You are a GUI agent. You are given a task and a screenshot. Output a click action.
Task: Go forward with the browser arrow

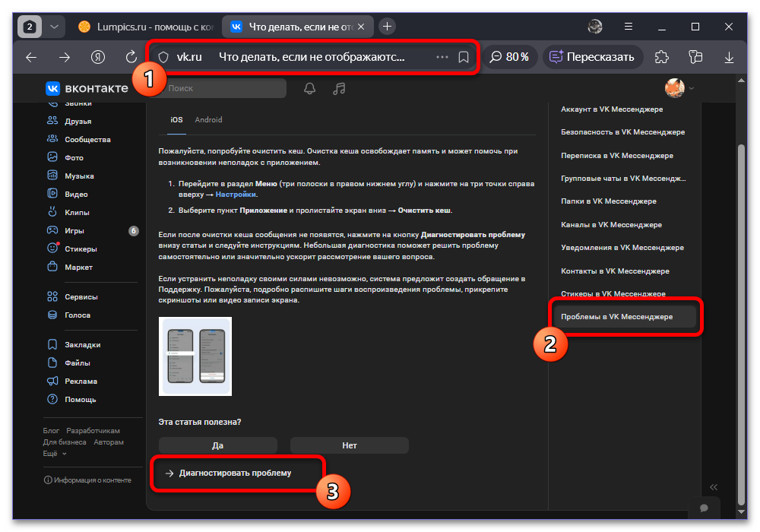(65, 57)
